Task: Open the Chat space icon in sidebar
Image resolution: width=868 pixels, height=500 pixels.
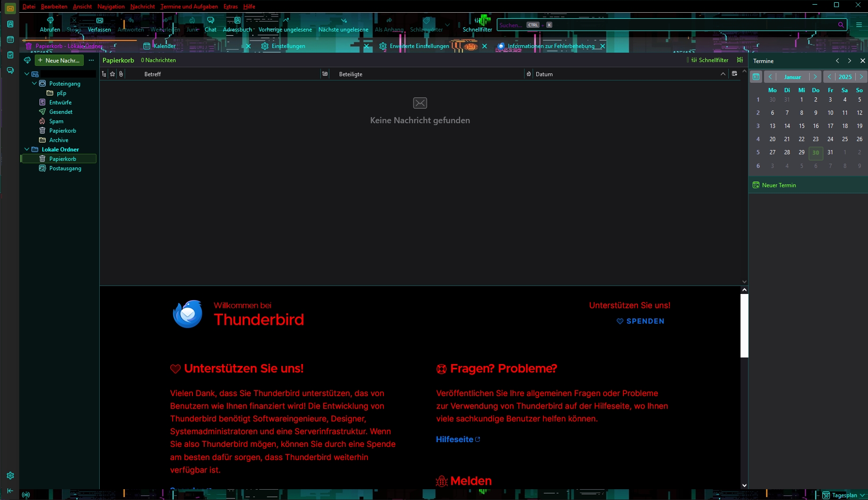Action: pyautogui.click(x=10, y=71)
